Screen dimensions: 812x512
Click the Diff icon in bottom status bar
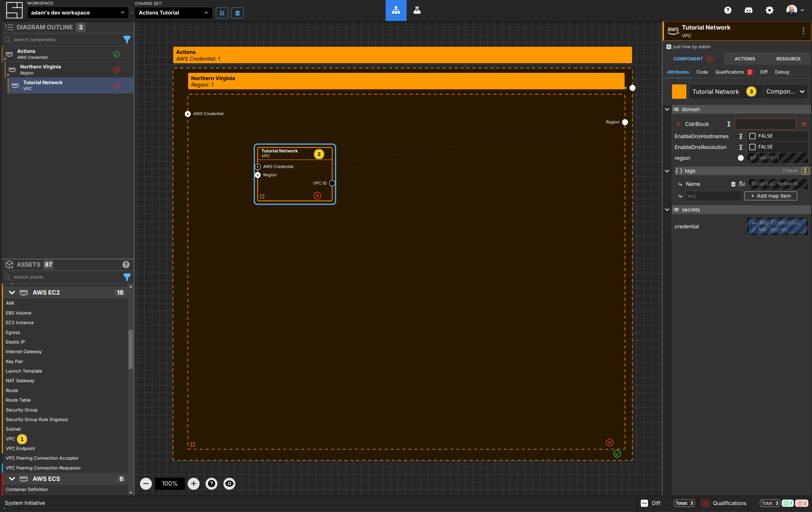coord(645,503)
